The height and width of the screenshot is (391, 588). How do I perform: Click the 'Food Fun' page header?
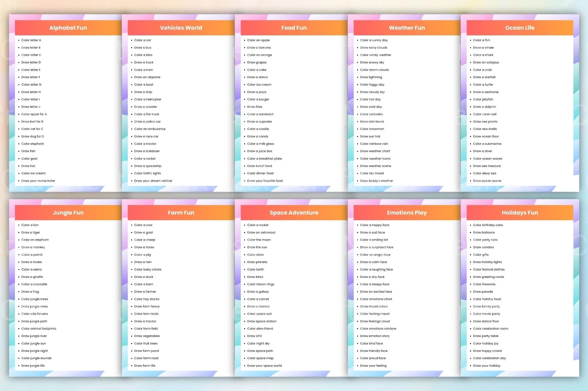pos(294,28)
